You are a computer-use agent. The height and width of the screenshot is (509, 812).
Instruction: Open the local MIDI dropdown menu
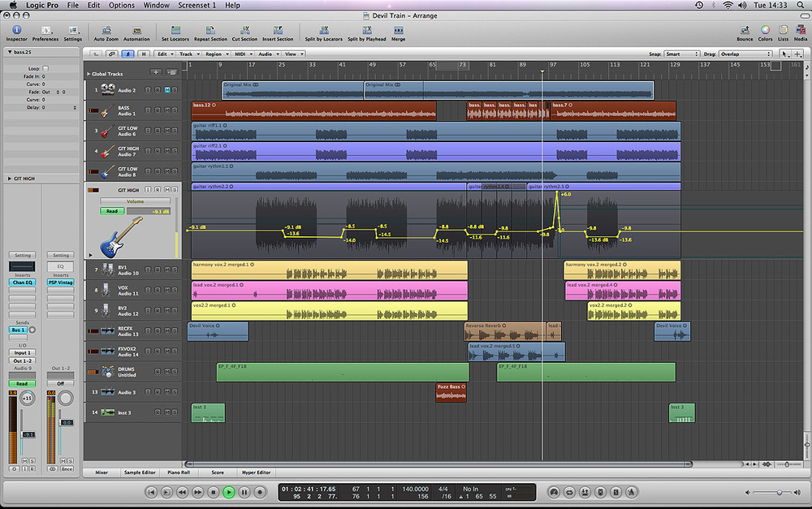[242, 54]
